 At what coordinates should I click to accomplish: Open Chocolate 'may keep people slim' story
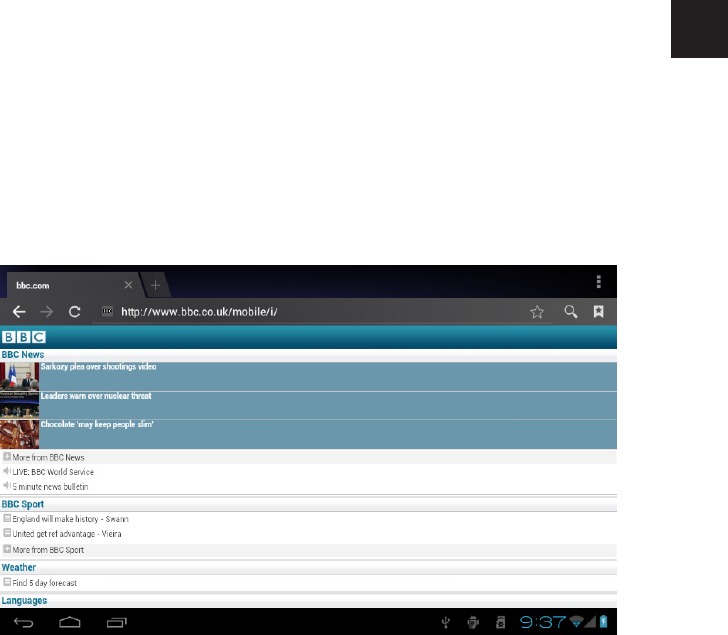click(97, 424)
